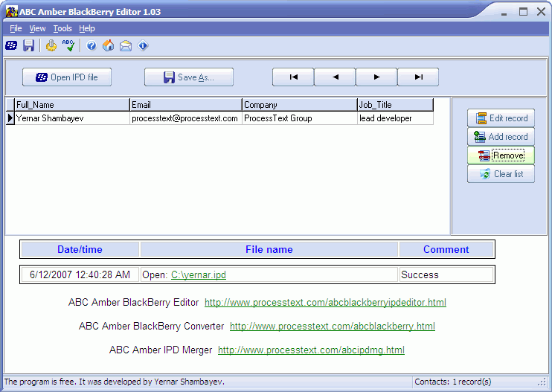Jump to the first record
The width and height of the screenshot is (552, 392).
pos(293,77)
